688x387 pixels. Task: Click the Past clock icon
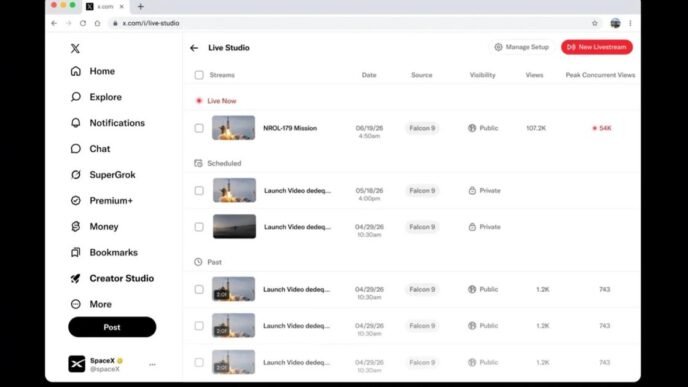point(198,262)
